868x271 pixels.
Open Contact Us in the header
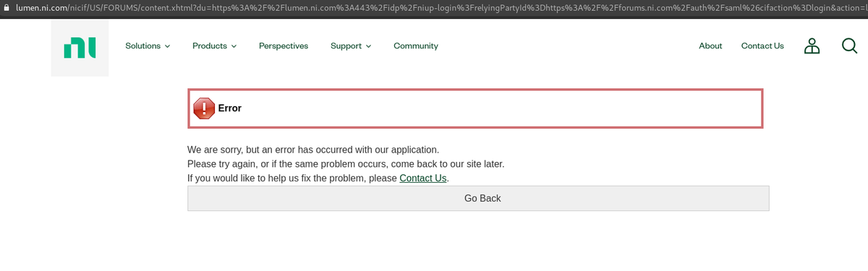(762, 46)
